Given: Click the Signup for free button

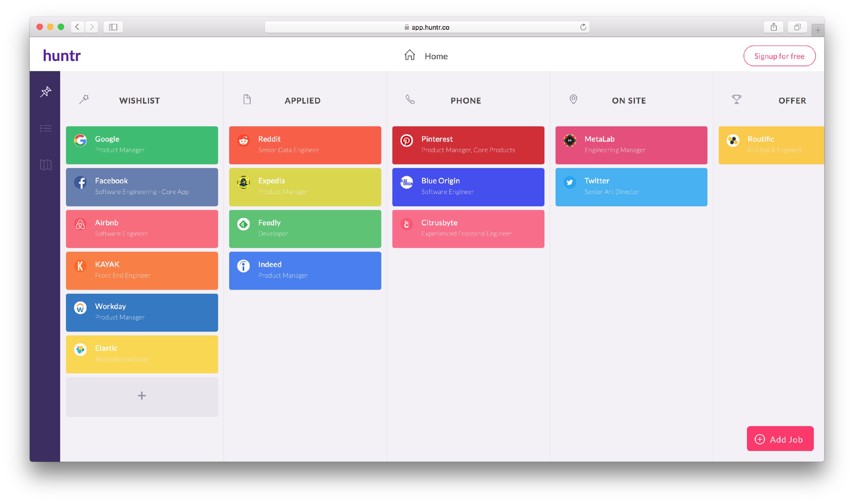Looking at the screenshot, I should pos(779,56).
